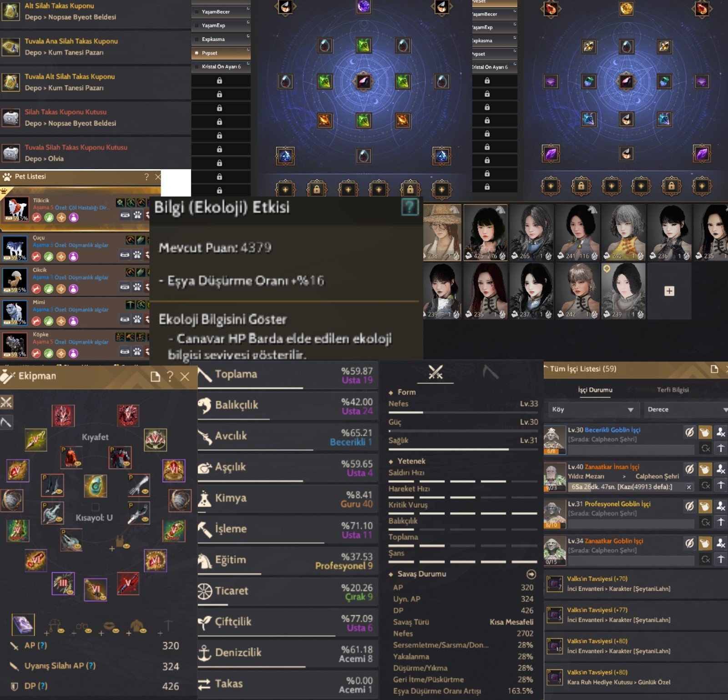
Task: Switch to the İşçi Durumu tab
Action: [595, 390]
